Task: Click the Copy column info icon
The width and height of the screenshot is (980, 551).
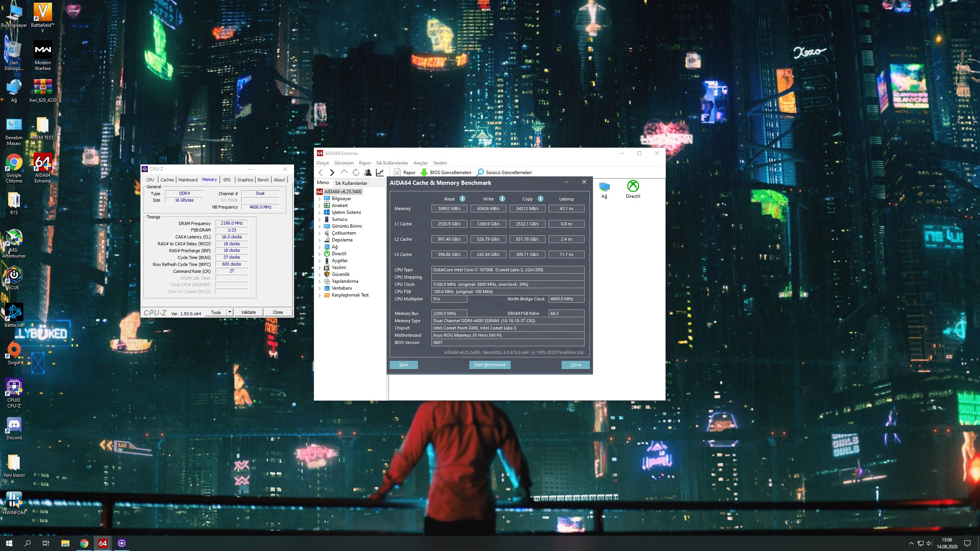Action: pos(541,199)
